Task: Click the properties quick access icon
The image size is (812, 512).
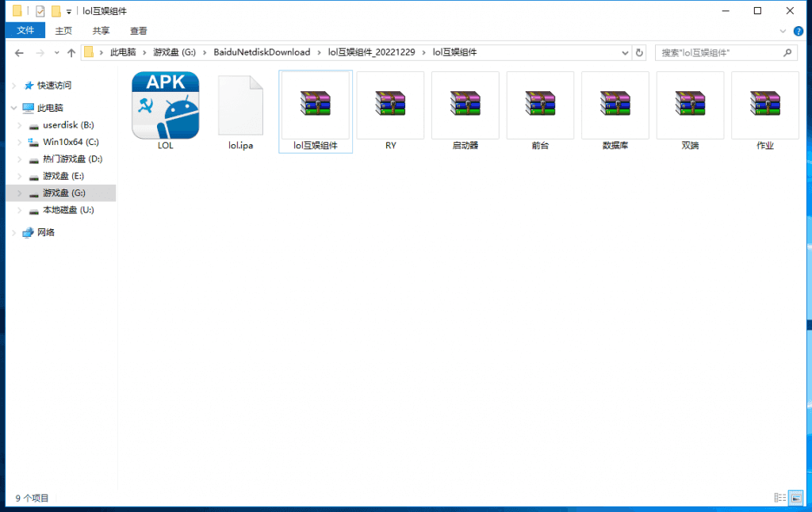Action: (40, 11)
